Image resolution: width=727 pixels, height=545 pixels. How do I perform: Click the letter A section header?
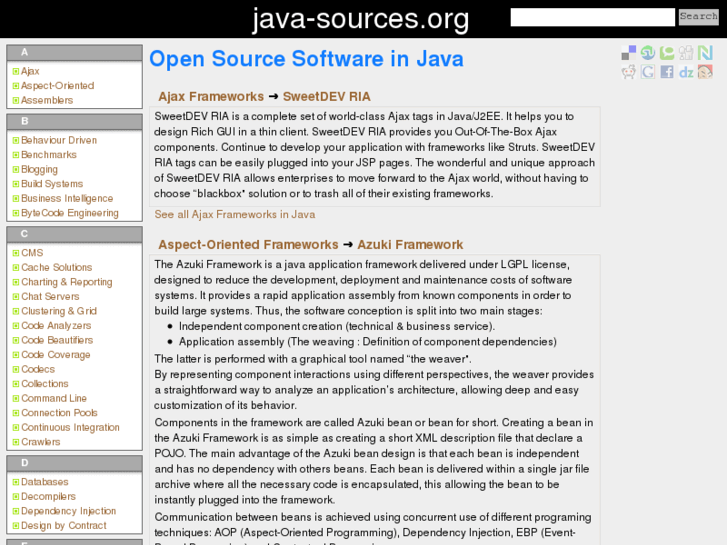coord(74,52)
